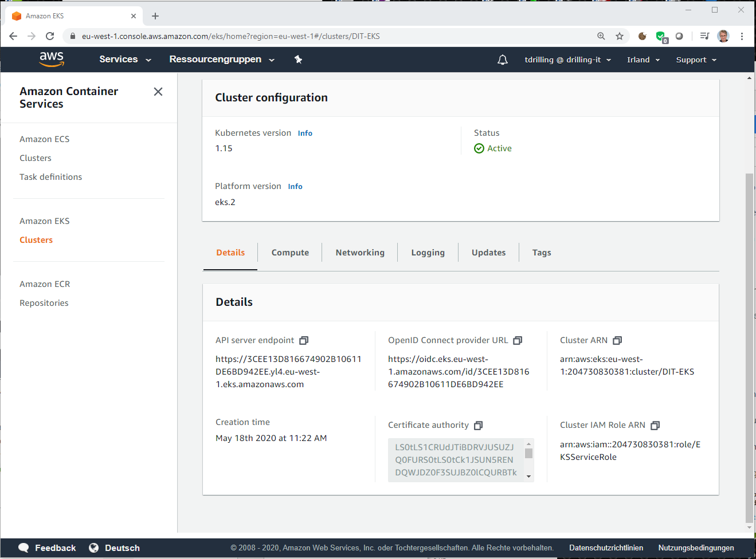
Task: Open Amazon EKS Clusters in sidebar
Action: tap(36, 240)
